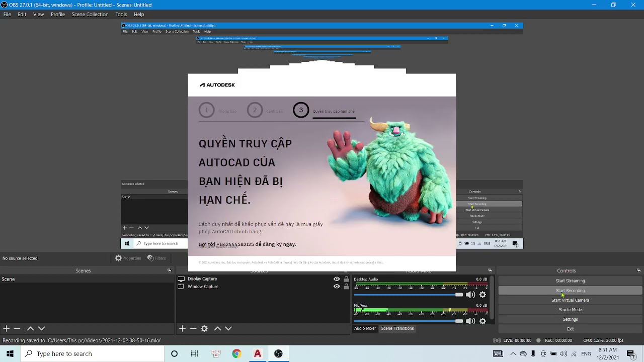Click Start Virtual Camera button
Image resolution: width=644 pixels, height=362 pixels.
[570, 300]
